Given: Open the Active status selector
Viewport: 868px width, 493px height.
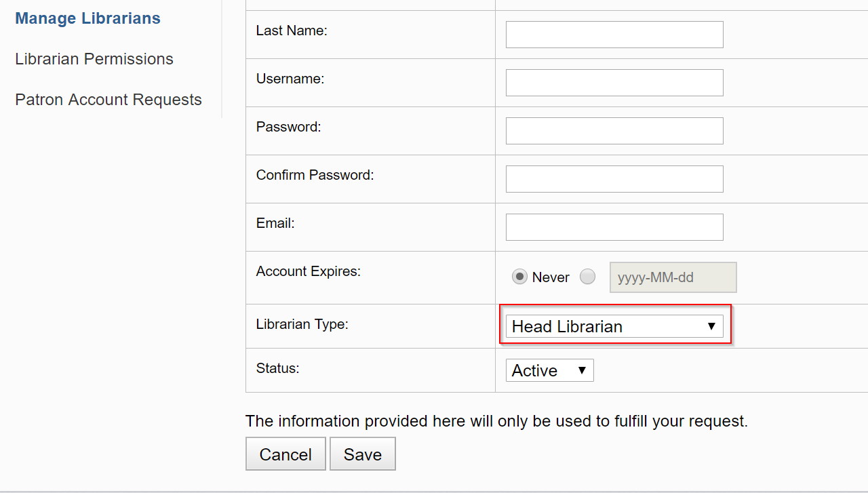Looking at the screenshot, I should click(549, 370).
